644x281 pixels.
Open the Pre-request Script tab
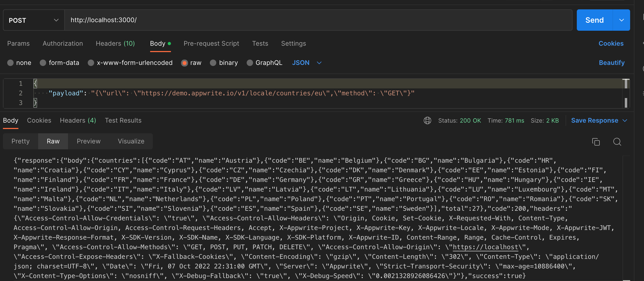point(211,44)
